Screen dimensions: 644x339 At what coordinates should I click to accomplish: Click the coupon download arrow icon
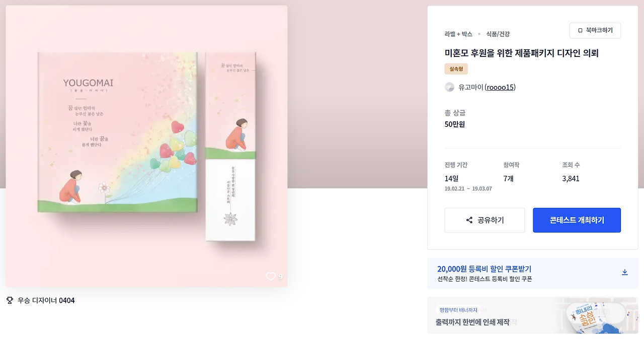coord(625,273)
